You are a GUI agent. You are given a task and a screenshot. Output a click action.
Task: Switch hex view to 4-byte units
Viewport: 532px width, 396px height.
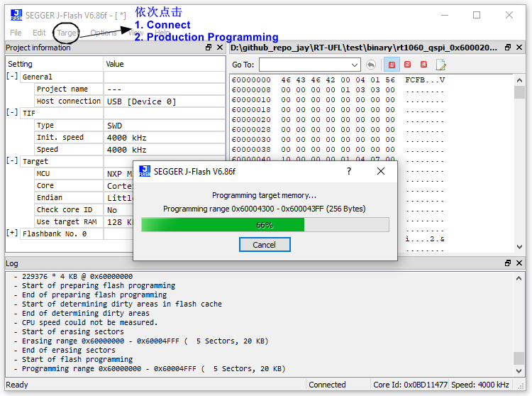click(423, 65)
